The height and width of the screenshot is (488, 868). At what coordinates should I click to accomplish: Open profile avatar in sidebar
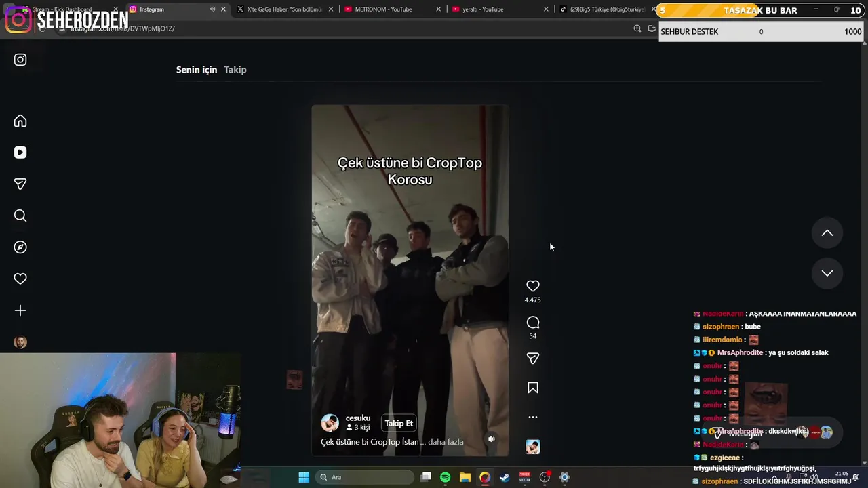pos(20,342)
